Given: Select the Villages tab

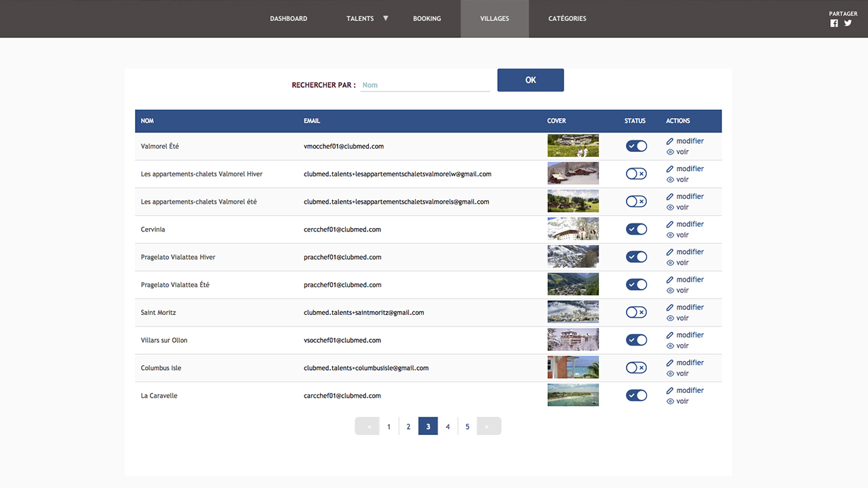Looking at the screenshot, I should (x=495, y=19).
